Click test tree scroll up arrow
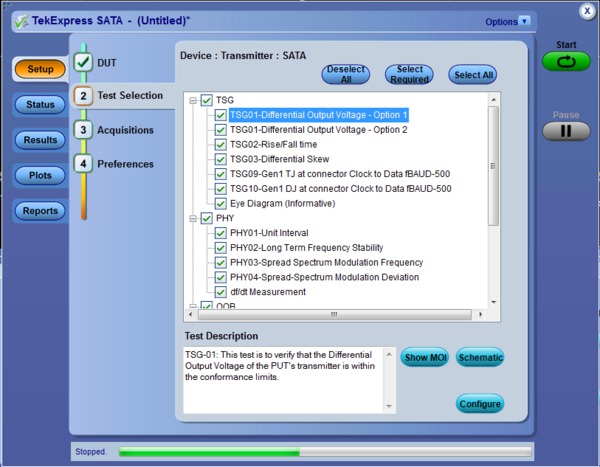The width and height of the screenshot is (600, 467). point(494,100)
